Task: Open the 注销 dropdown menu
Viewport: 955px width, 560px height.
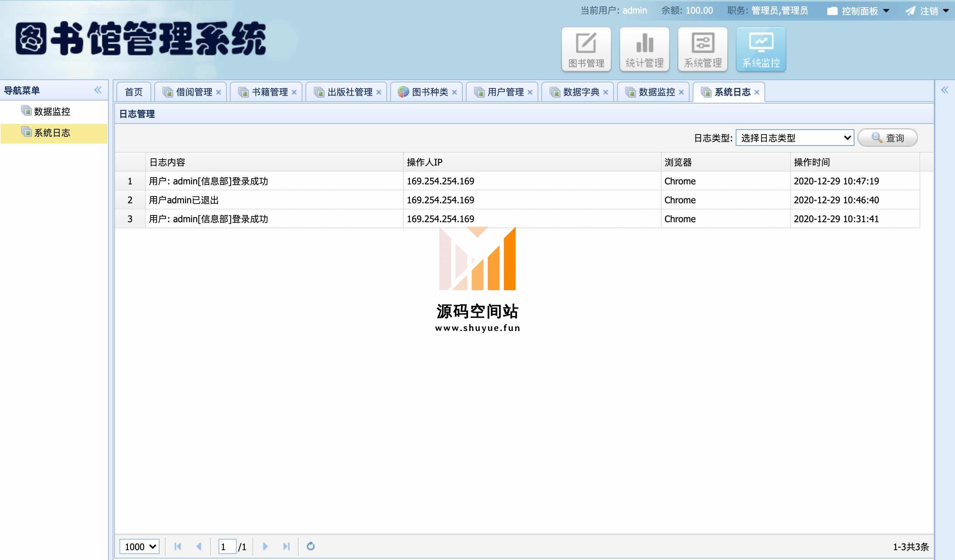Action: (927, 11)
